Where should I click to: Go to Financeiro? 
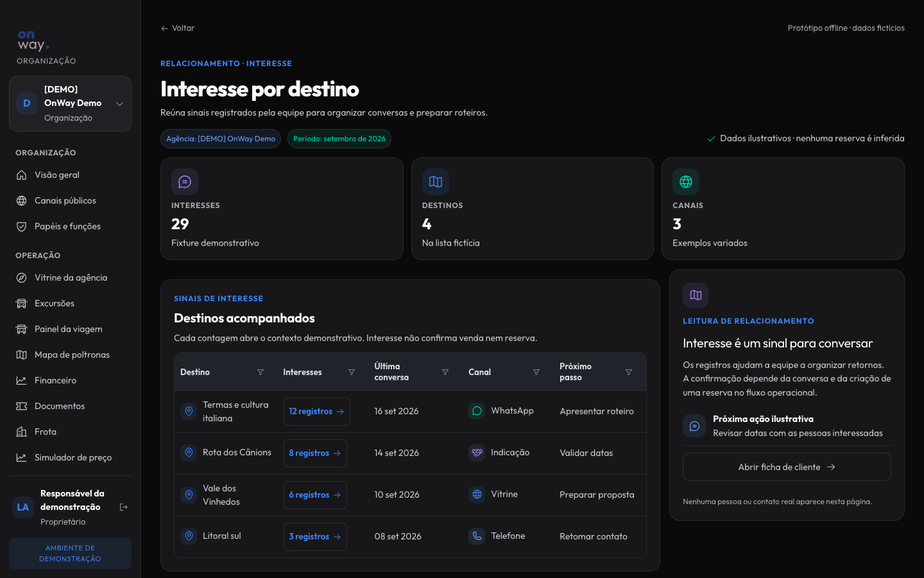(x=70, y=380)
